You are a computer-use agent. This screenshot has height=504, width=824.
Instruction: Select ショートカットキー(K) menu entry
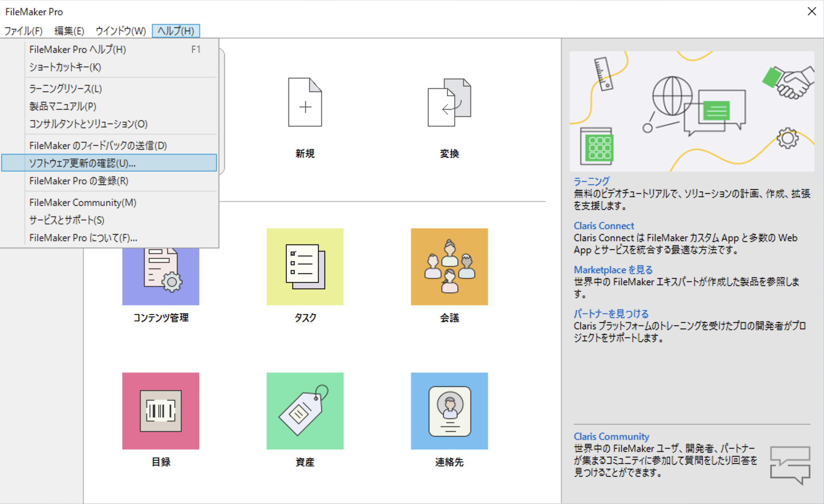point(65,67)
